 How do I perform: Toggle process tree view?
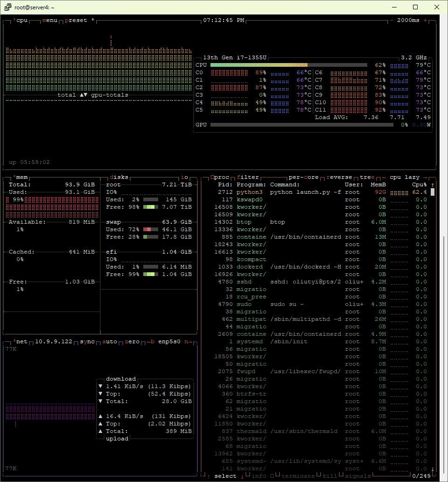[x=367, y=177]
